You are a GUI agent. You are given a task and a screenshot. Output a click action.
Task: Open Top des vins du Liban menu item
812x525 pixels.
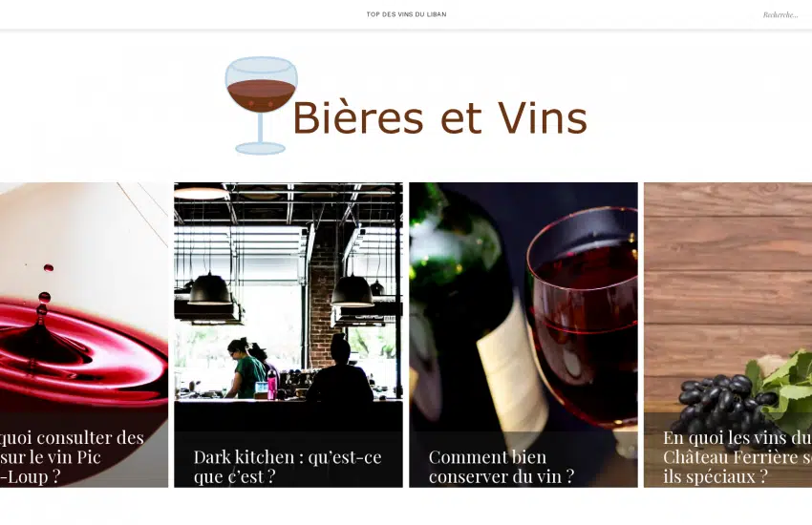click(x=407, y=14)
